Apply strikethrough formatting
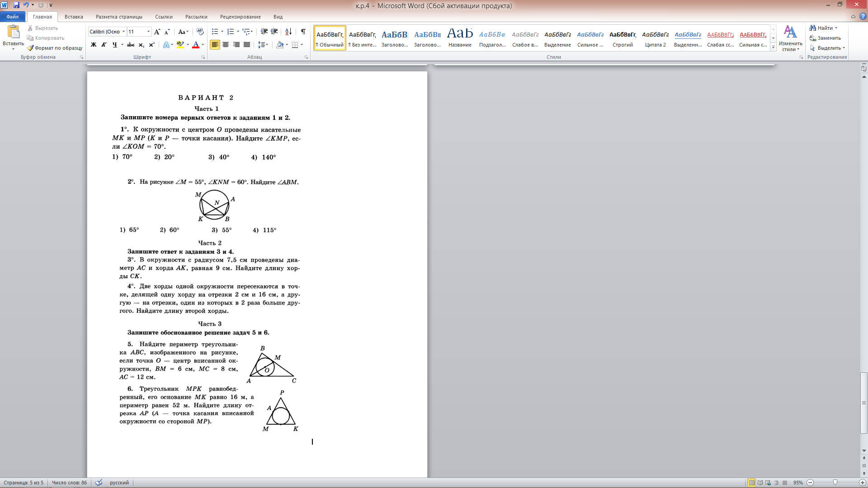Screen dimensions: 868x488 [x=131, y=45]
